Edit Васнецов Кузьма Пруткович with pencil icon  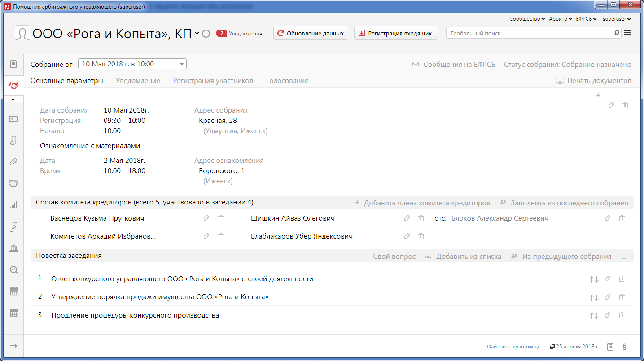point(206,218)
